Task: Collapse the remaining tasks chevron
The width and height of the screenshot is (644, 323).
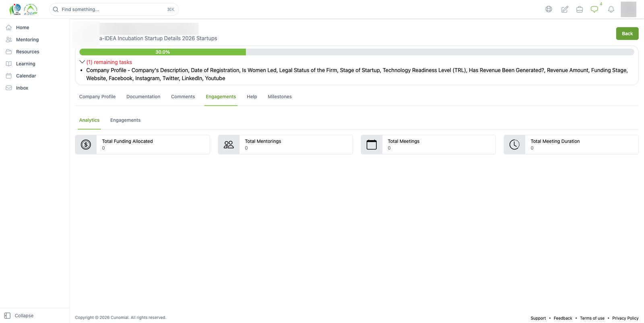Action: tap(82, 62)
